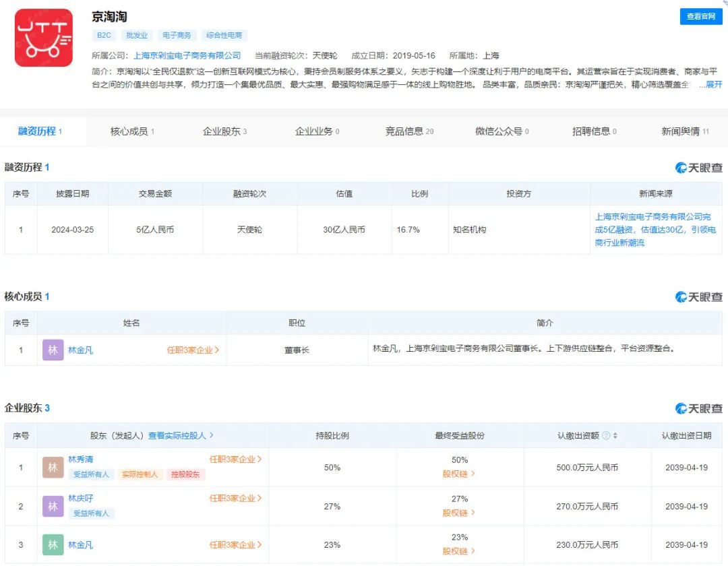This screenshot has width=728, height=566.
Task: Expand 任职3家企业 for 林庆吁
Action: coord(235,498)
